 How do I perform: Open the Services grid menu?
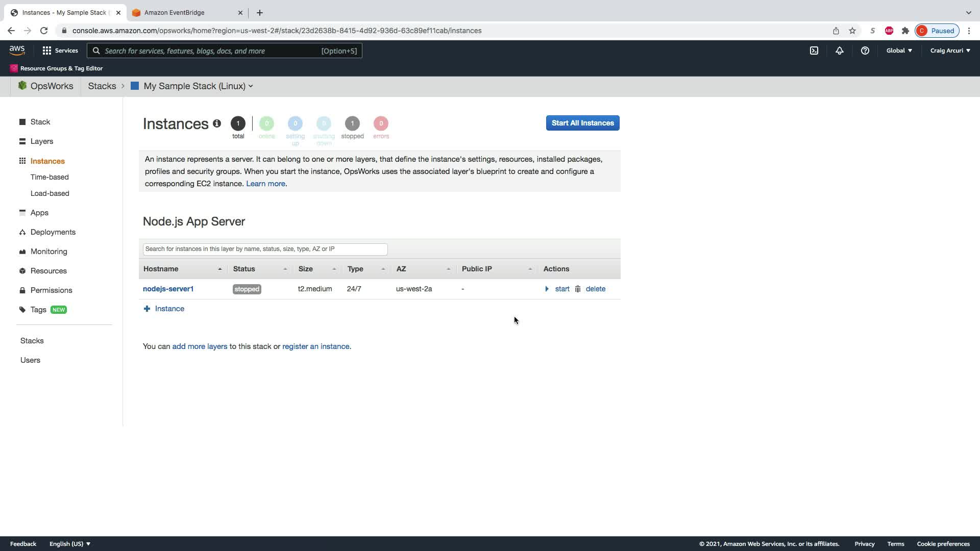point(60,51)
